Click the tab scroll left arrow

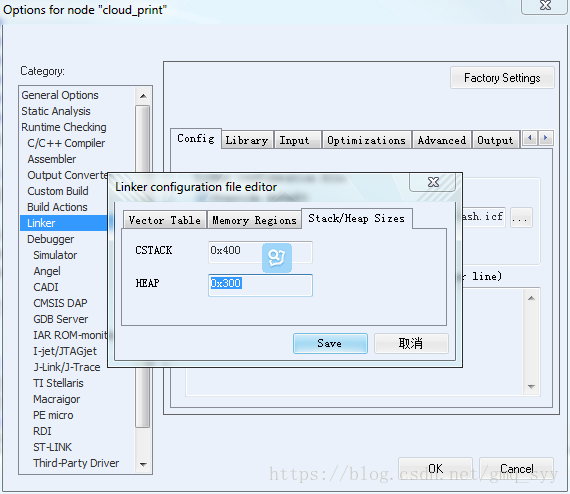530,138
